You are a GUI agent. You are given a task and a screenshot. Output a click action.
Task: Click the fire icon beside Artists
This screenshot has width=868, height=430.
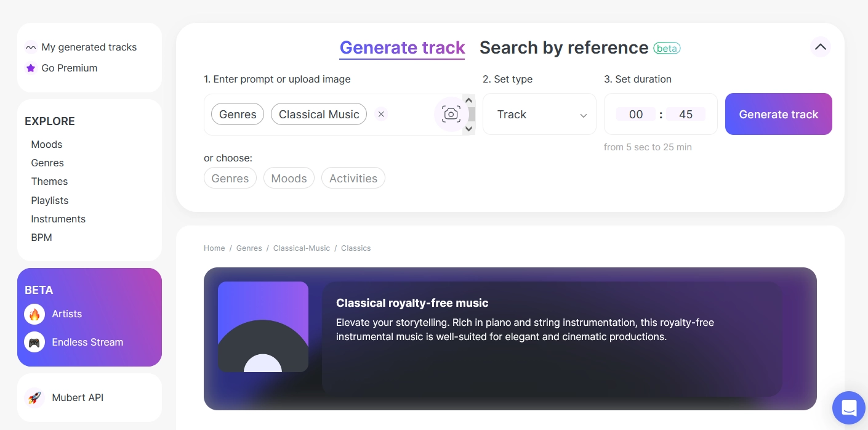pyautogui.click(x=34, y=314)
